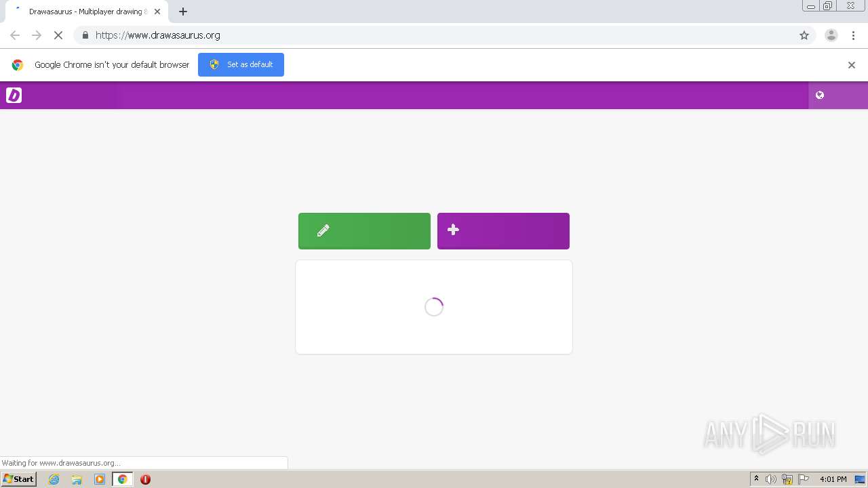
Task: Bookmark this page with the star
Action: point(804,35)
